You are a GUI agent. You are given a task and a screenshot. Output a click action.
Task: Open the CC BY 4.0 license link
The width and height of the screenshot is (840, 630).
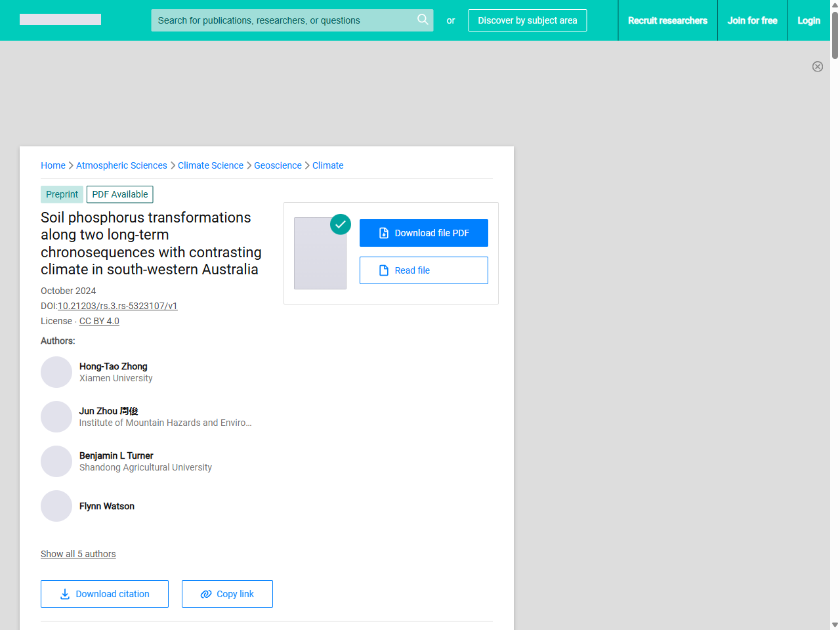click(99, 321)
